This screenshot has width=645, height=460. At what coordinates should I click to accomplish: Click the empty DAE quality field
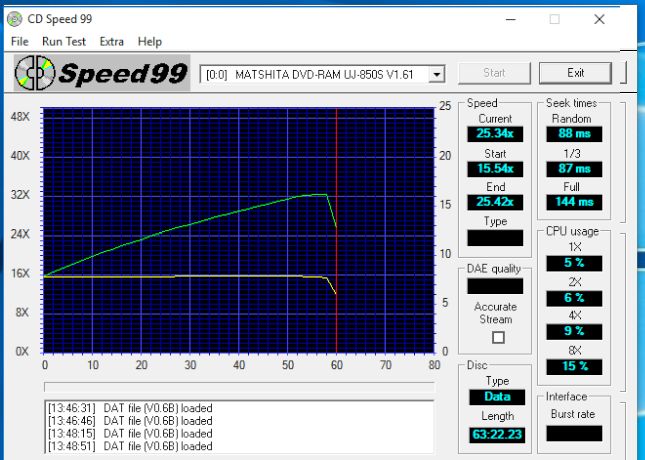click(495, 286)
